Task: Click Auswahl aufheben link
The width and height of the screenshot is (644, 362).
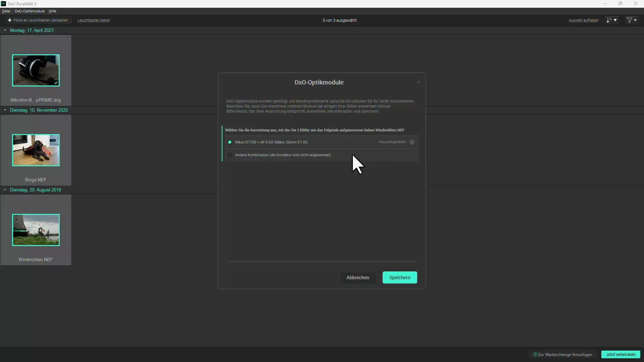Action: pyautogui.click(x=583, y=20)
